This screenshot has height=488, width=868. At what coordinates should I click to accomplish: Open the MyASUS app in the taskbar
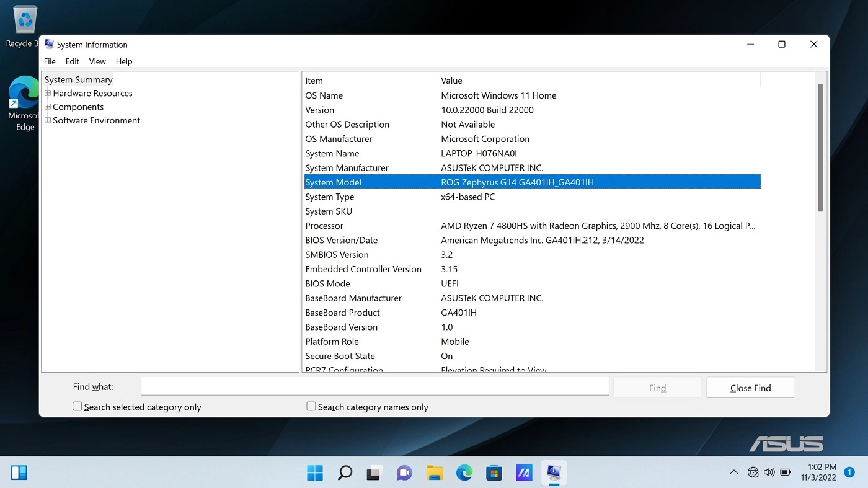pyautogui.click(x=524, y=473)
